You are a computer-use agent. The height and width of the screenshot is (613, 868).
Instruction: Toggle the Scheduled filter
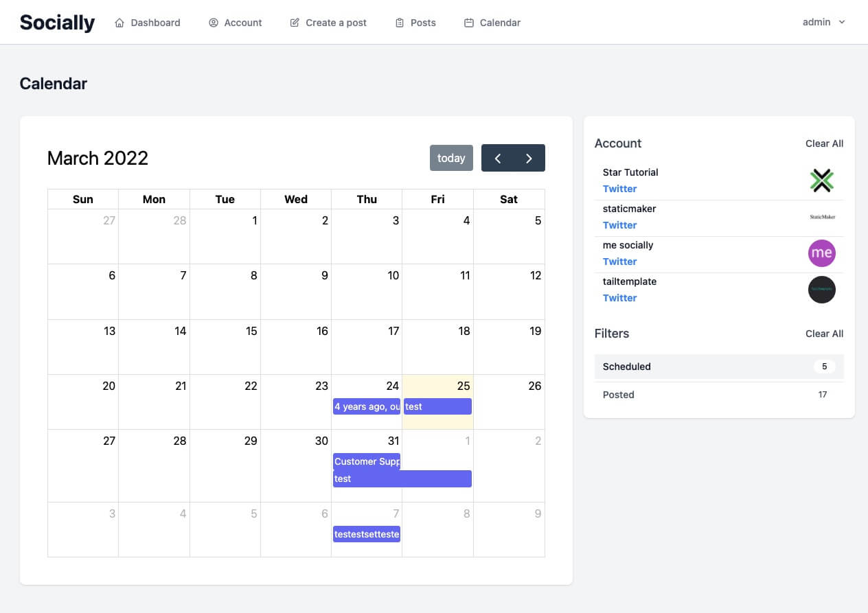(x=719, y=367)
